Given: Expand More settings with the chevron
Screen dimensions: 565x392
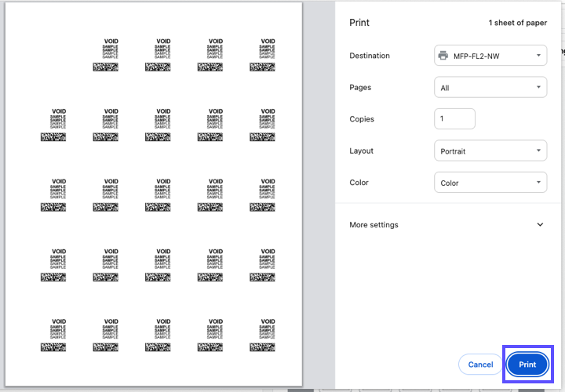Looking at the screenshot, I should (540, 225).
